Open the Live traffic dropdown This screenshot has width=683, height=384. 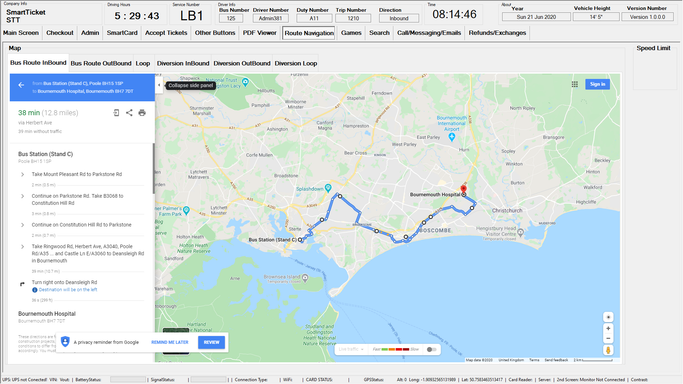pyautogui.click(x=351, y=349)
